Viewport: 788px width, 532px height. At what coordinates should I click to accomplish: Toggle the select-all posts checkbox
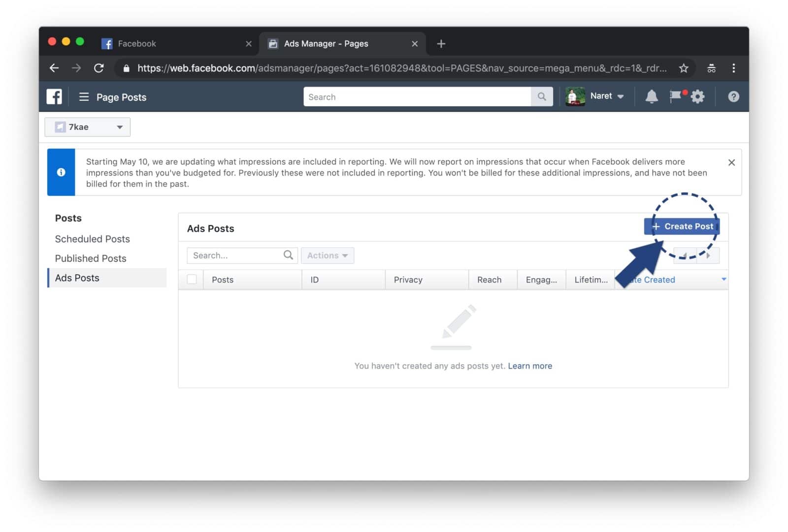[x=192, y=280]
